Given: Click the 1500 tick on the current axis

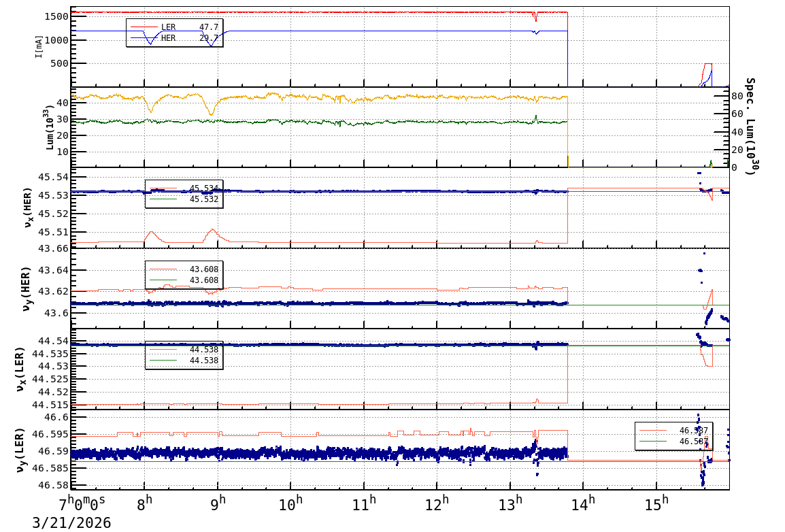Looking at the screenshot, I should (54, 16).
